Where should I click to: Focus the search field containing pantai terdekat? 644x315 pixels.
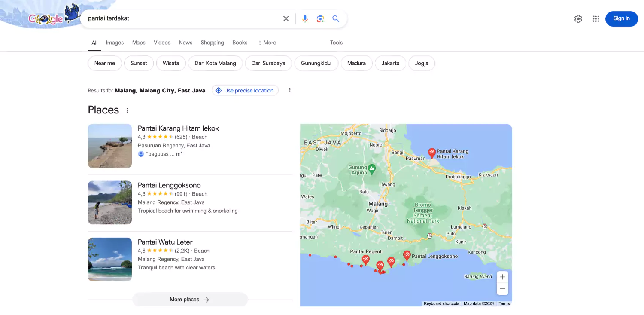[x=182, y=18]
